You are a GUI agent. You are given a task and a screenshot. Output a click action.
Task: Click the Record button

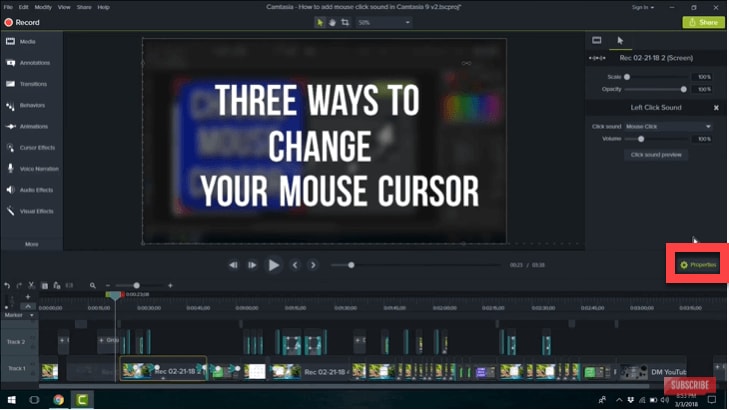coord(22,22)
